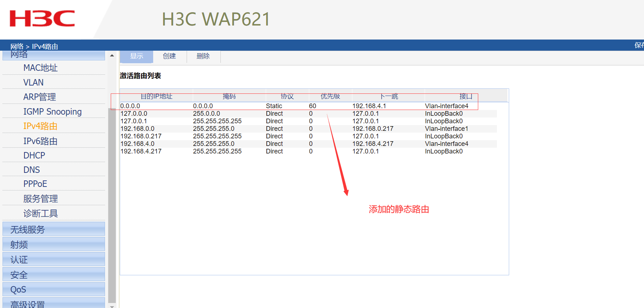Click Vlan-interface4 in the Static route row
This screenshot has width=644, height=308.
[447, 106]
